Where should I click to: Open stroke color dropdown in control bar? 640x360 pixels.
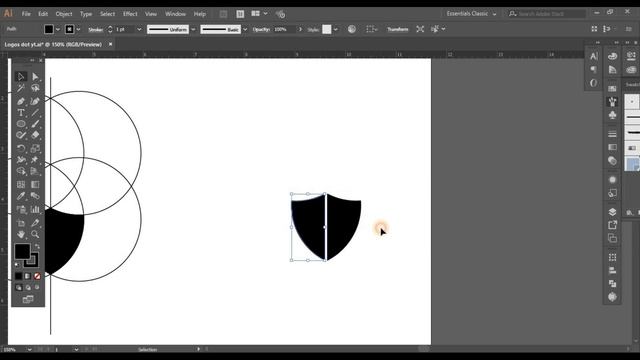78,29
